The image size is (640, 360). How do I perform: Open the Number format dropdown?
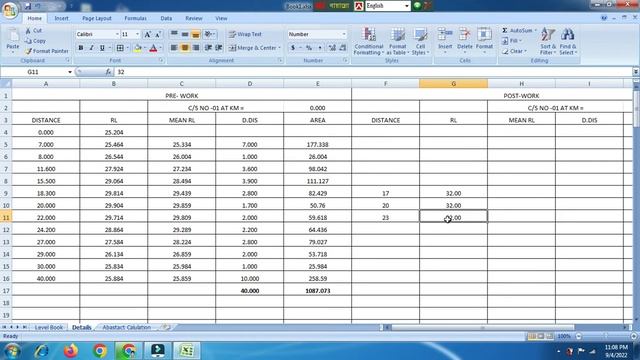pos(344,34)
